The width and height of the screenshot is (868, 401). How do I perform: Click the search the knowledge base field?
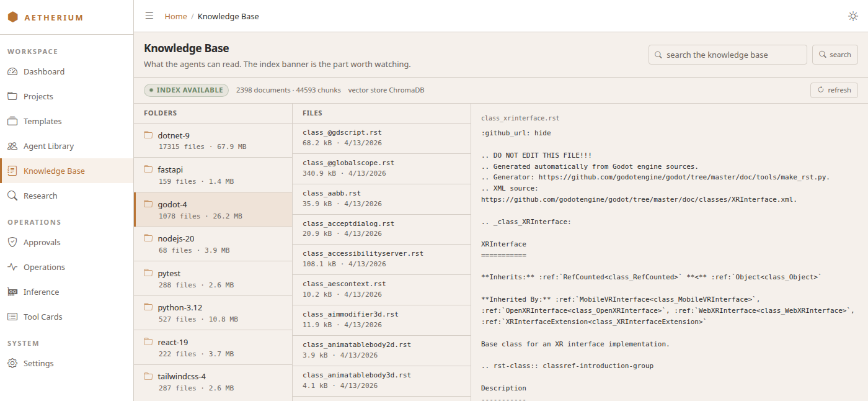click(x=728, y=55)
